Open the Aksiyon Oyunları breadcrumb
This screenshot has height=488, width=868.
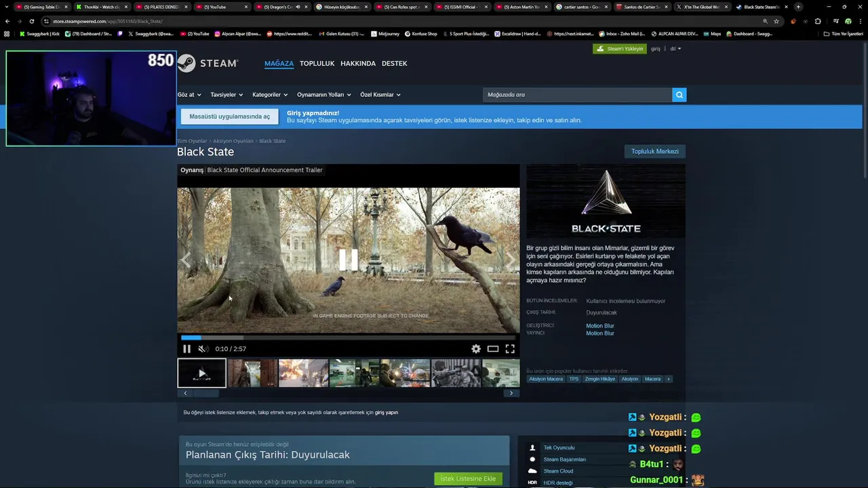233,141
